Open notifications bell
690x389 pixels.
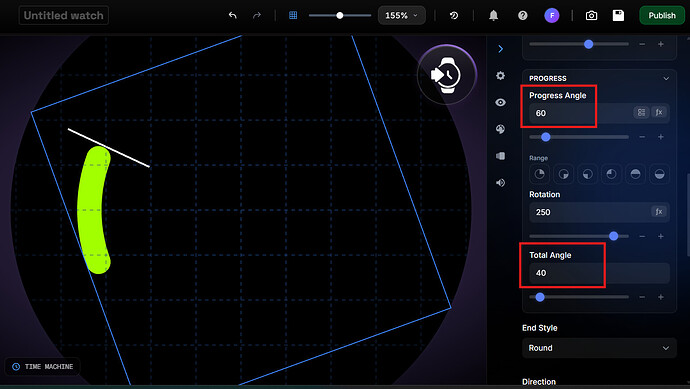pyautogui.click(x=494, y=15)
